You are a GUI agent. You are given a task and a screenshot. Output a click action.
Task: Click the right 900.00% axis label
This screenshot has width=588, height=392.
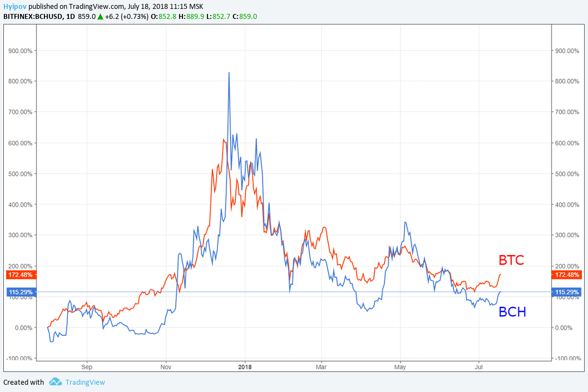[x=567, y=51]
